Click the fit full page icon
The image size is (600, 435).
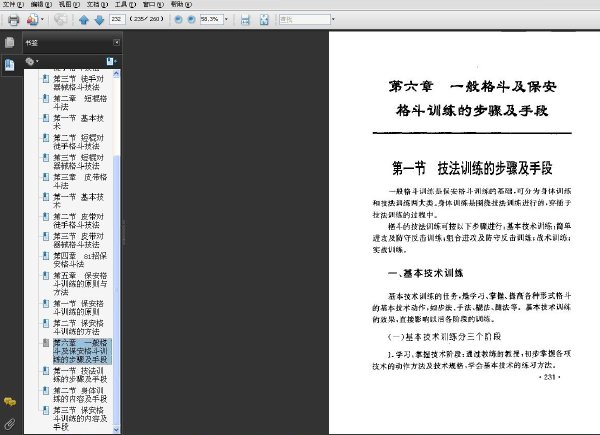click(x=264, y=20)
